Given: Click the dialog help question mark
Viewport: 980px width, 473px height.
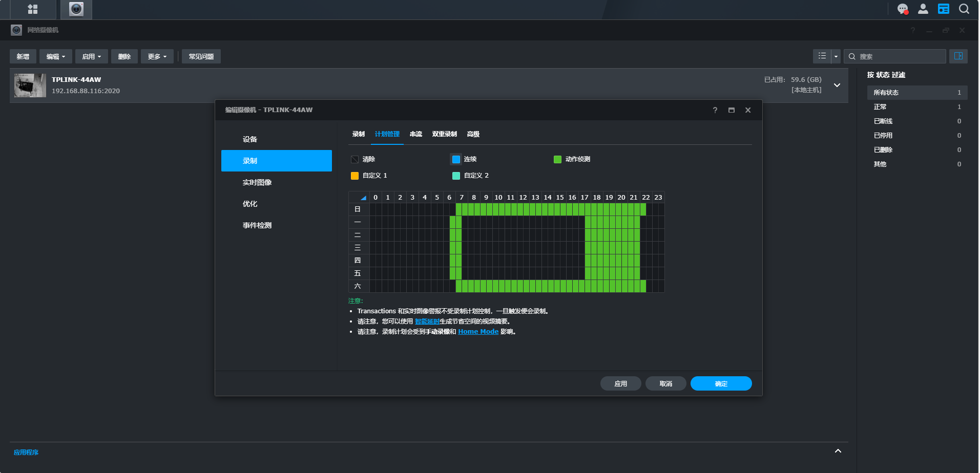Looking at the screenshot, I should coord(715,110).
